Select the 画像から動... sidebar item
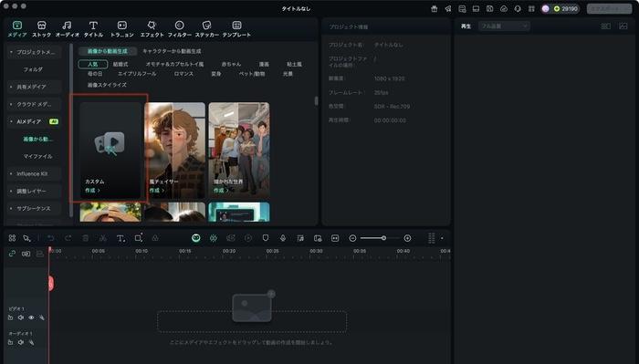The width and height of the screenshot is (639, 364). pyautogui.click(x=37, y=139)
